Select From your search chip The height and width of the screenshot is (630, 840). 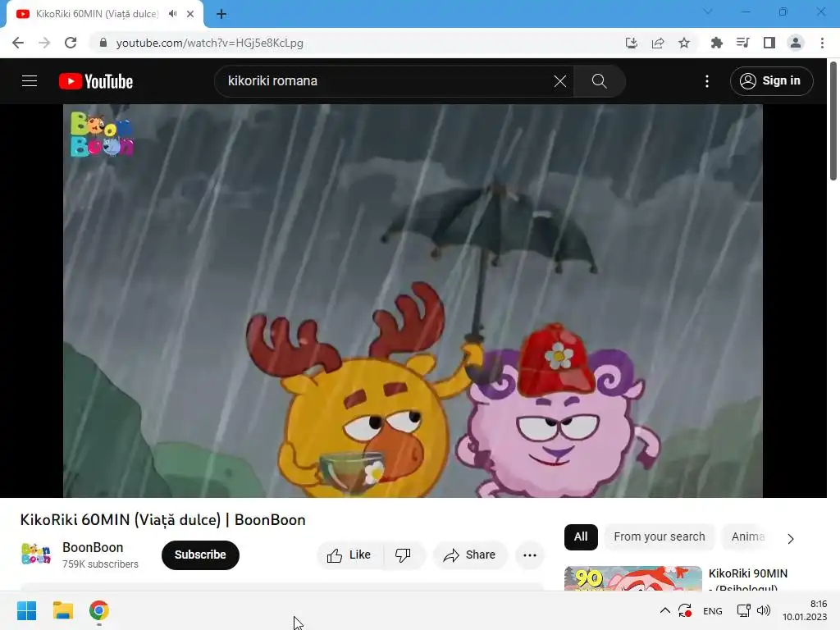point(660,536)
